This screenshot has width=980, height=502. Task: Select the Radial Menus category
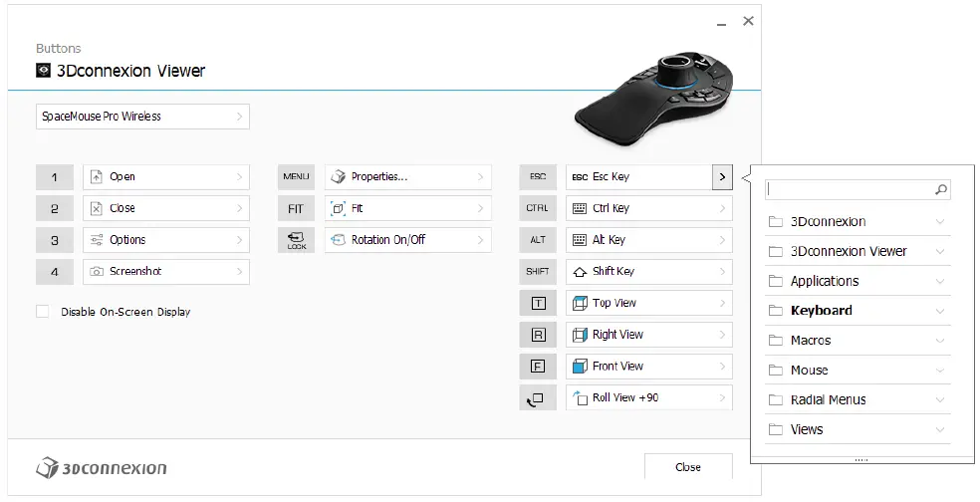tap(828, 400)
